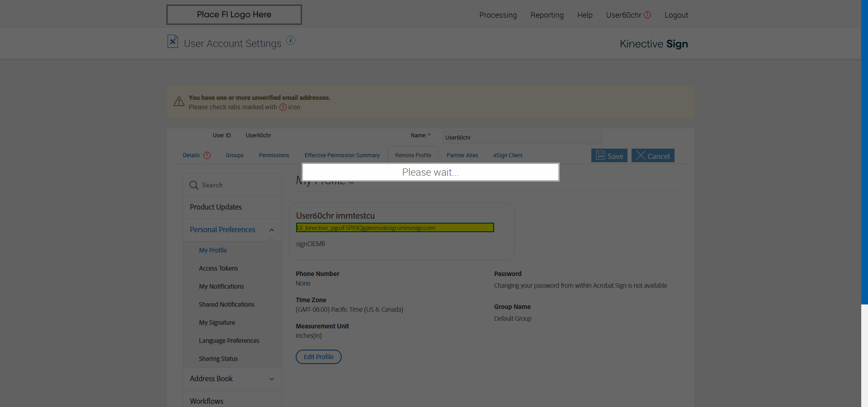Screen dimensions: 868x407
Task: Open the Workflows sidebar section
Action: coord(207,401)
